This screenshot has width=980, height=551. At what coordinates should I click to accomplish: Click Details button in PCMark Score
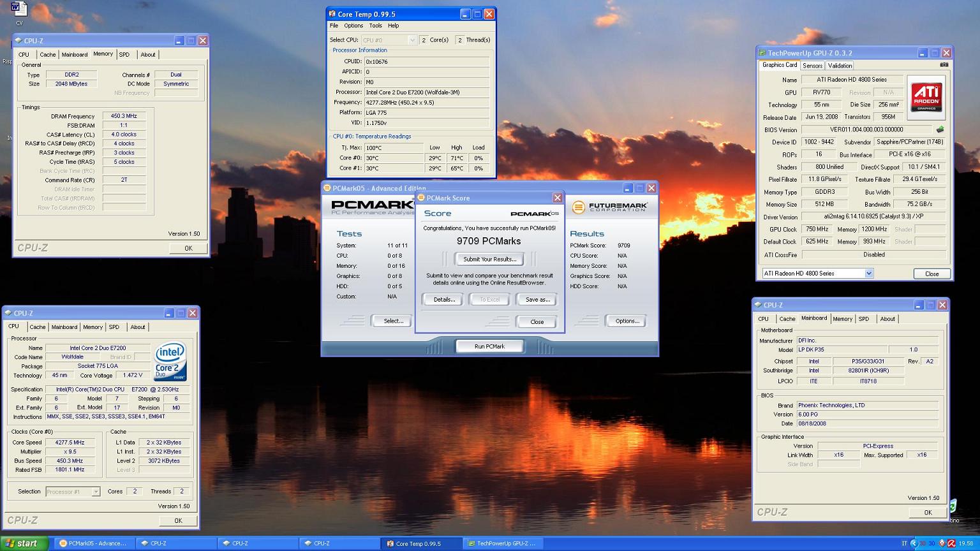point(444,299)
